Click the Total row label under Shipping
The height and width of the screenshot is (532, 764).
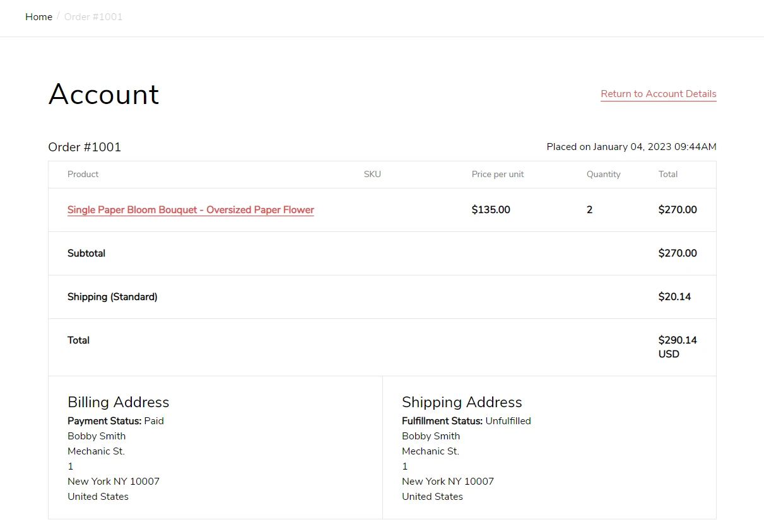(78, 340)
